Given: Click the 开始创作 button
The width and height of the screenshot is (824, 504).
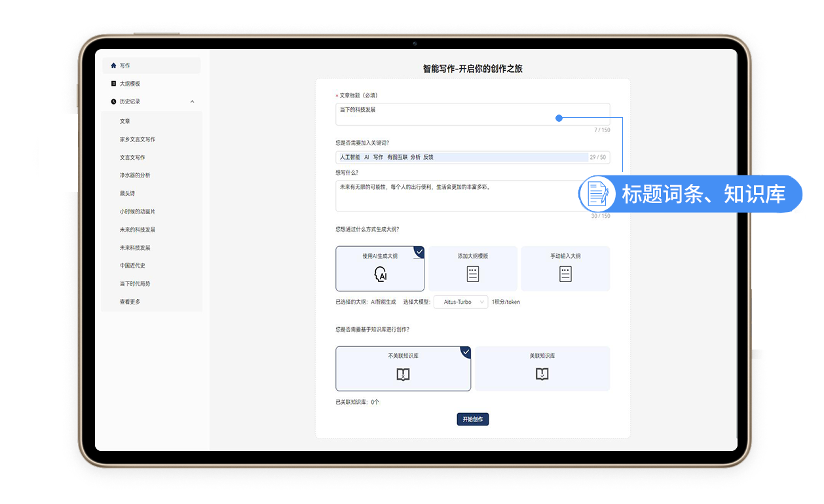Looking at the screenshot, I should pyautogui.click(x=472, y=419).
